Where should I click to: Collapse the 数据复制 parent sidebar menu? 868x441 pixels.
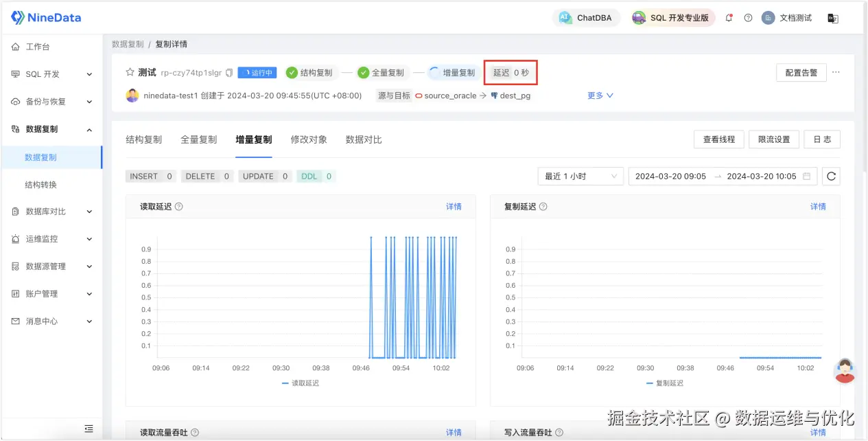51,129
